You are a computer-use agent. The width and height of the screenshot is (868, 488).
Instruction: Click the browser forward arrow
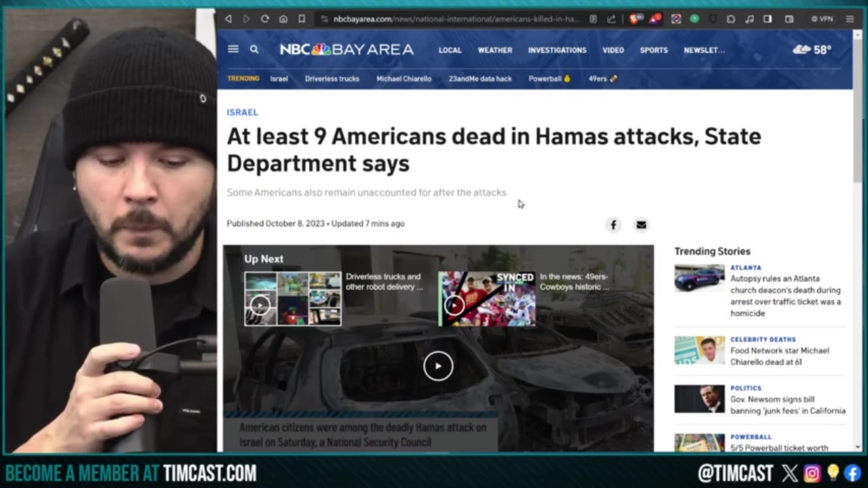(247, 19)
